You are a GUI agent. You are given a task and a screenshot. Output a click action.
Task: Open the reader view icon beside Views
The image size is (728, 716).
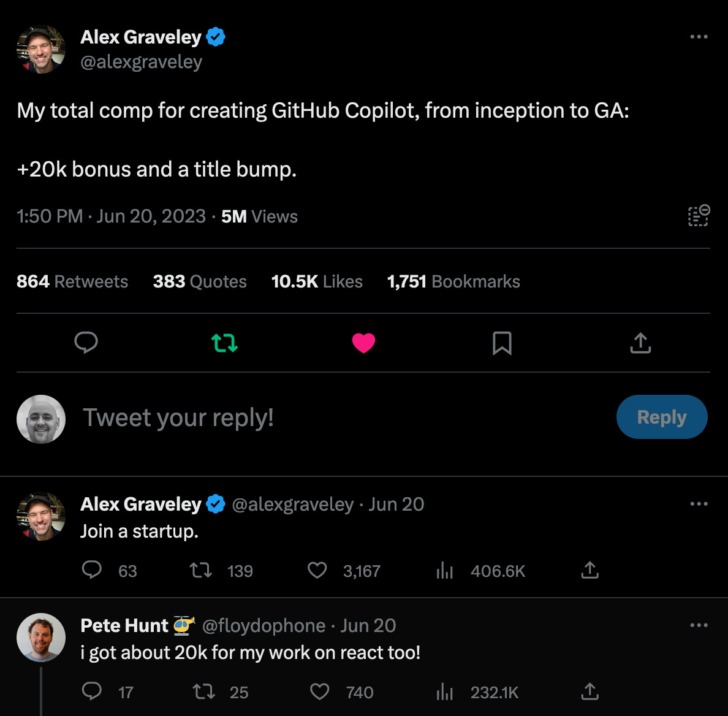(x=699, y=215)
